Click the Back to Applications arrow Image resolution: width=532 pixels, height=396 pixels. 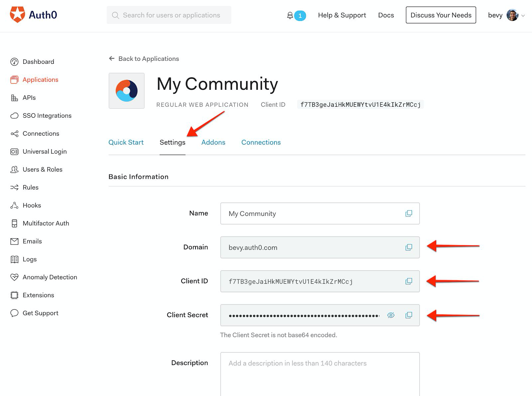(112, 59)
